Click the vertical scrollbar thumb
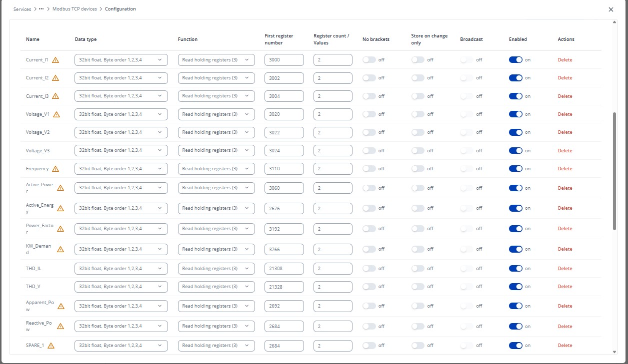Screen dimensions: 628x364 tap(614, 171)
